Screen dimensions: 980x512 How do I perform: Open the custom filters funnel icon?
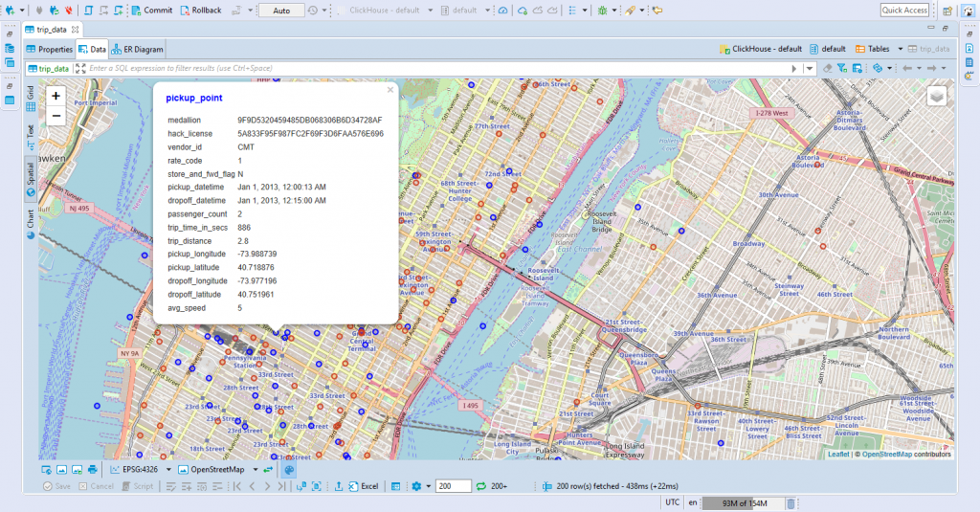click(842, 68)
